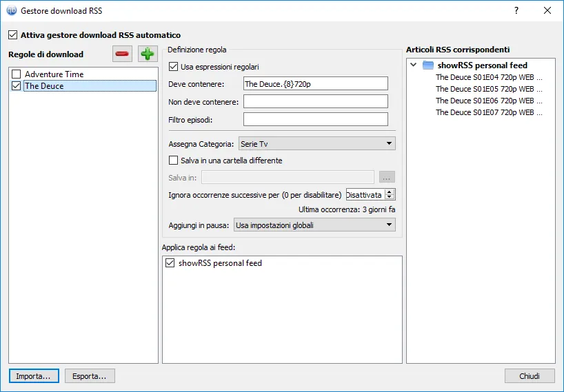Collapse showRSS personal feed tree node
564x392 pixels.
[x=414, y=65]
